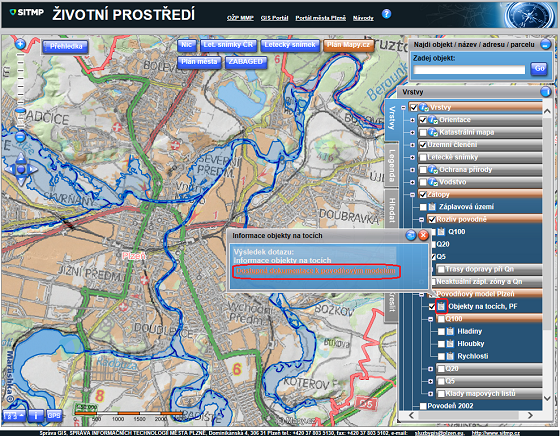Image resolution: width=560 pixels, height=436 pixels.
Task: Click refresh icon in Informace popup
Action: tap(411, 235)
